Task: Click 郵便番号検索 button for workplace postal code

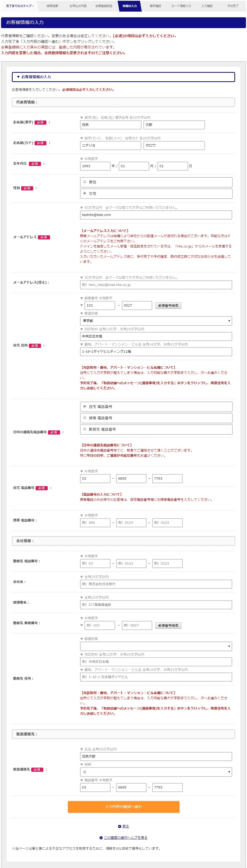Action: (x=168, y=625)
